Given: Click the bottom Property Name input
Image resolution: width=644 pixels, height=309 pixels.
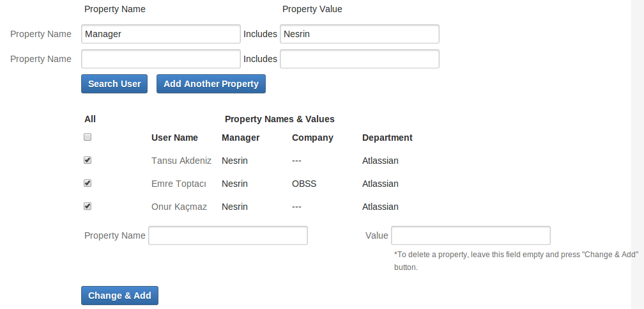Looking at the screenshot, I should click(x=228, y=235).
